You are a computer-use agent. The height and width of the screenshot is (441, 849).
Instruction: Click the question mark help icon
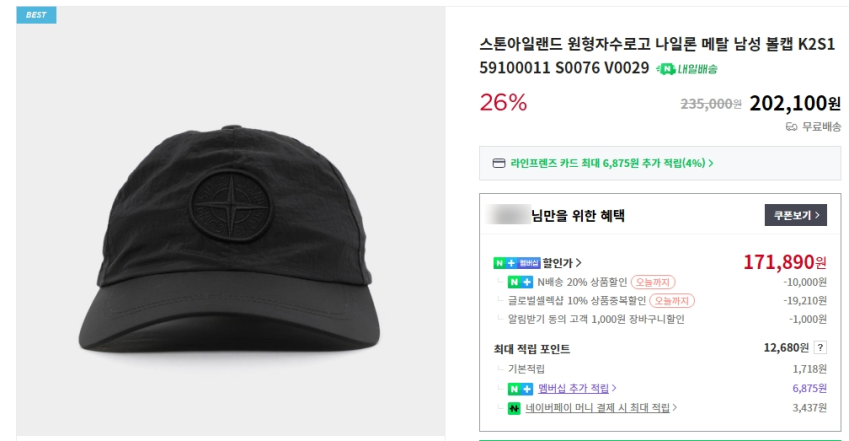pos(820,348)
